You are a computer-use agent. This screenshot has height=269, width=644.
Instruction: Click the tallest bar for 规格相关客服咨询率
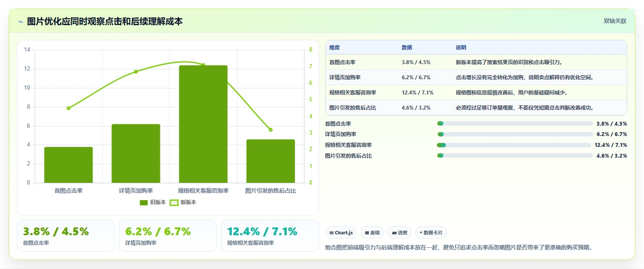(203, 124)
